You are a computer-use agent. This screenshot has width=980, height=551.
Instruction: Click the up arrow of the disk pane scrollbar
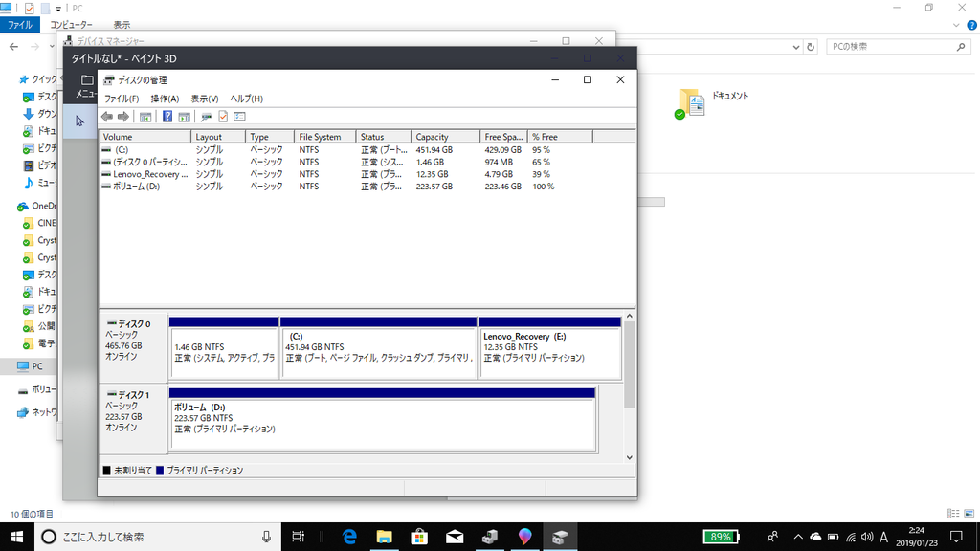point(630,316)
